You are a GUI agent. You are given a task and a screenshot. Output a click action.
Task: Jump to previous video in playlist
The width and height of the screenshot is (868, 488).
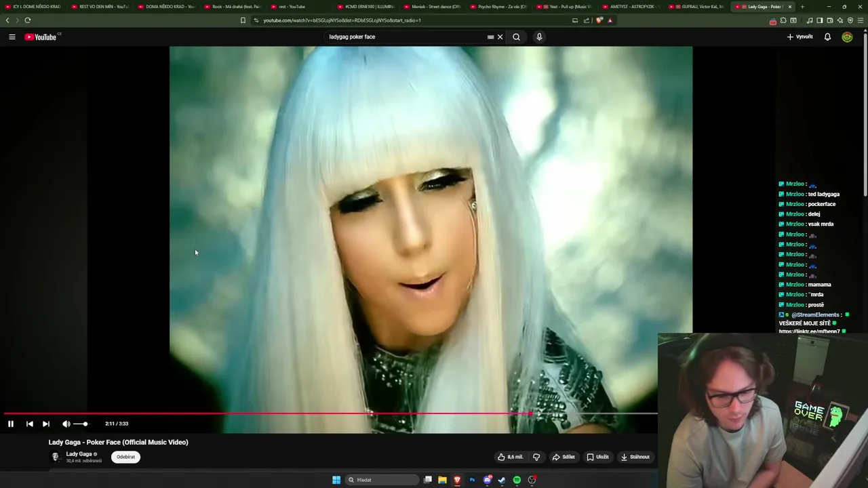click(x=29, y=424)
